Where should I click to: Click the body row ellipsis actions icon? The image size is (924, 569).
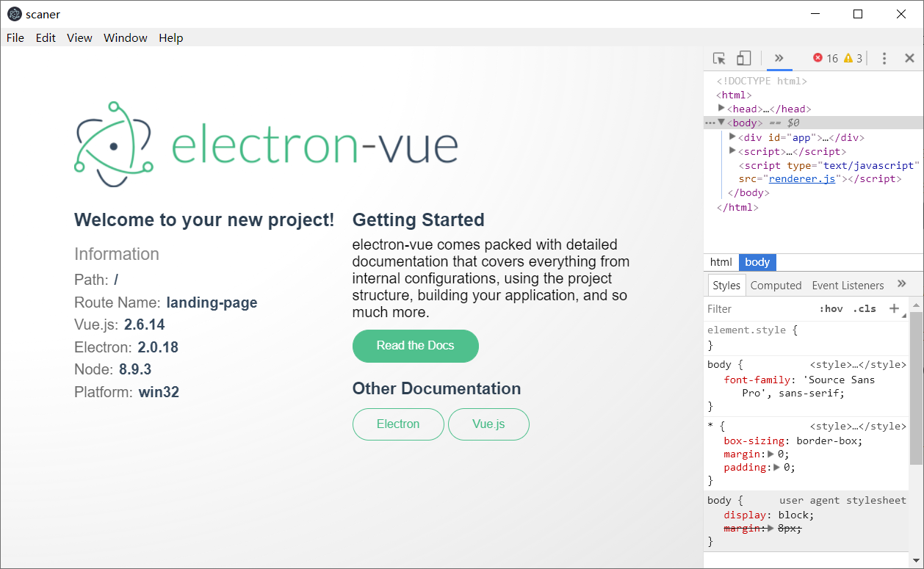(710, 123)
